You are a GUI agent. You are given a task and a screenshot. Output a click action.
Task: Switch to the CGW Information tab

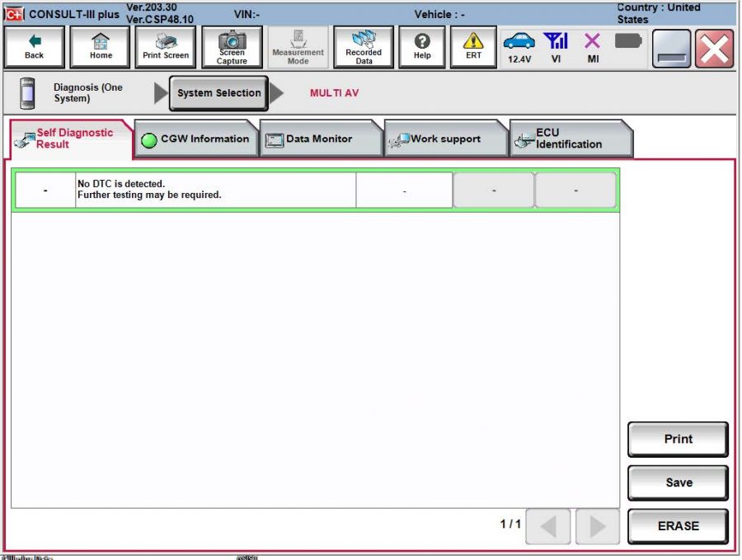click(x=196, y=139)
